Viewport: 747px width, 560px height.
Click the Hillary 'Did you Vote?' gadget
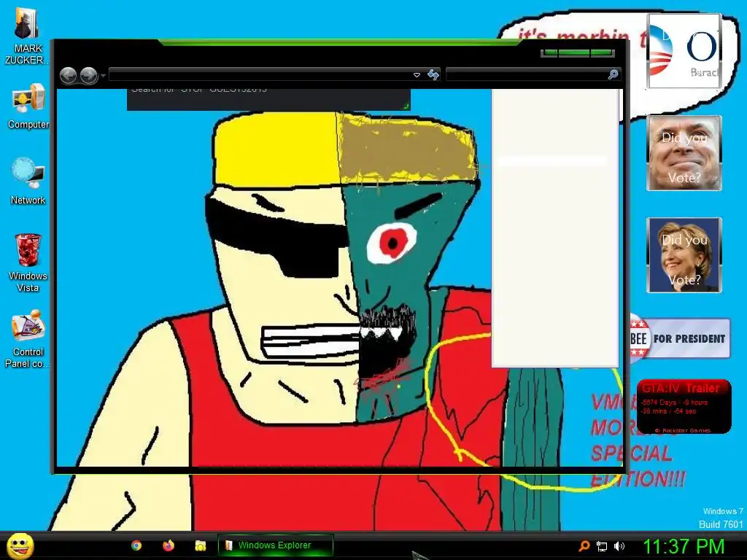coord(684,254)
